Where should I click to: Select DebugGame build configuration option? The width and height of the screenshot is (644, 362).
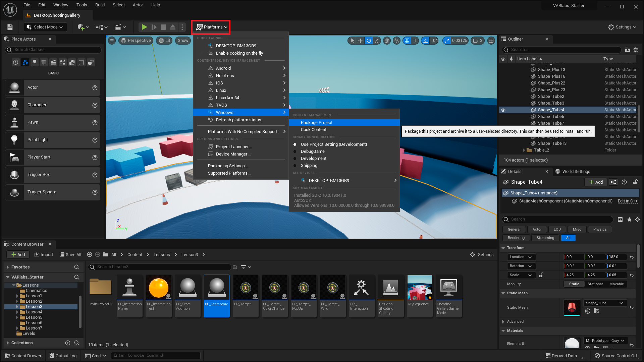point(313,151)
